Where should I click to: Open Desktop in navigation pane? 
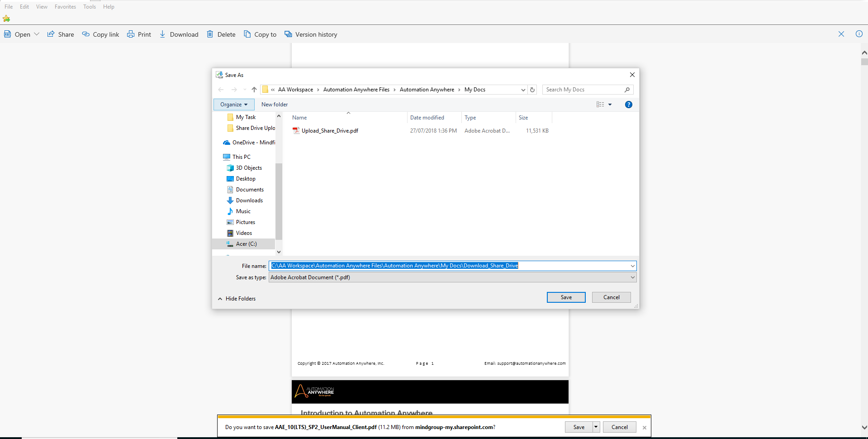click(241, 179)
